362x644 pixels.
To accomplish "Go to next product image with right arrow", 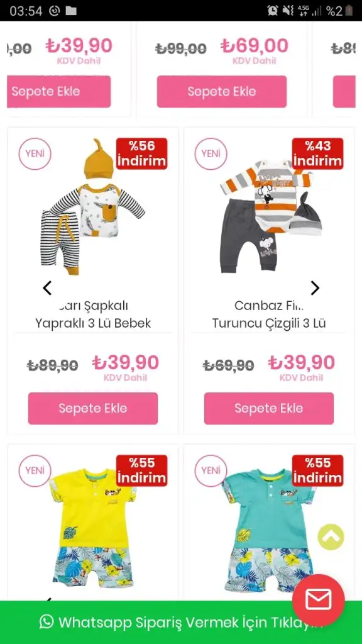I will (x=315, y=288).
